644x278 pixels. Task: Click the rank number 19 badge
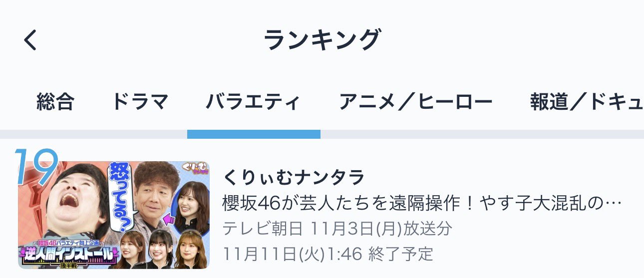click(36, 167)
